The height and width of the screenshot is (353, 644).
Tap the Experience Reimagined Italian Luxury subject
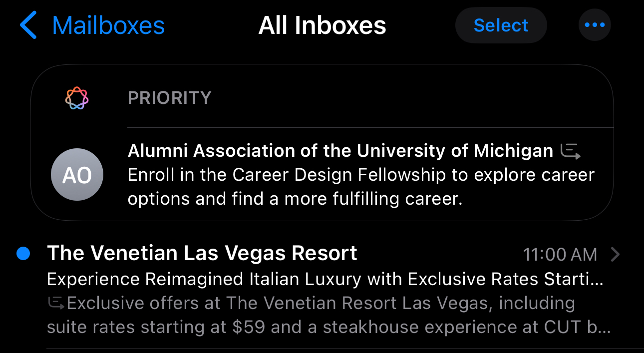click(x=324, y=279)
